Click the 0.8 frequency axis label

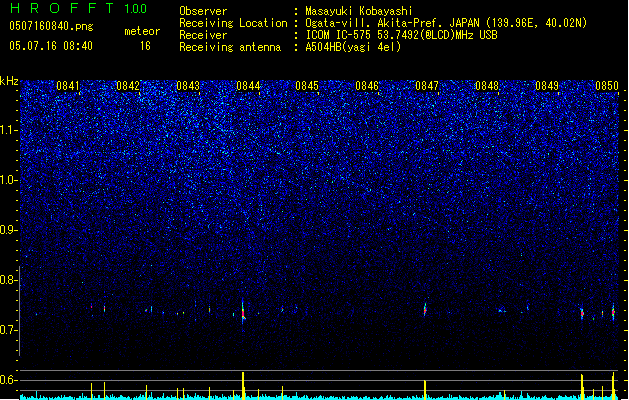tap(9, 280)
